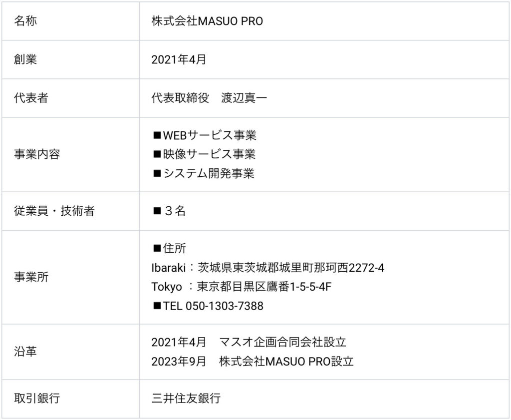
Task: Click the TEL 050-1303-7388 phone number
Action: (213, 306)
